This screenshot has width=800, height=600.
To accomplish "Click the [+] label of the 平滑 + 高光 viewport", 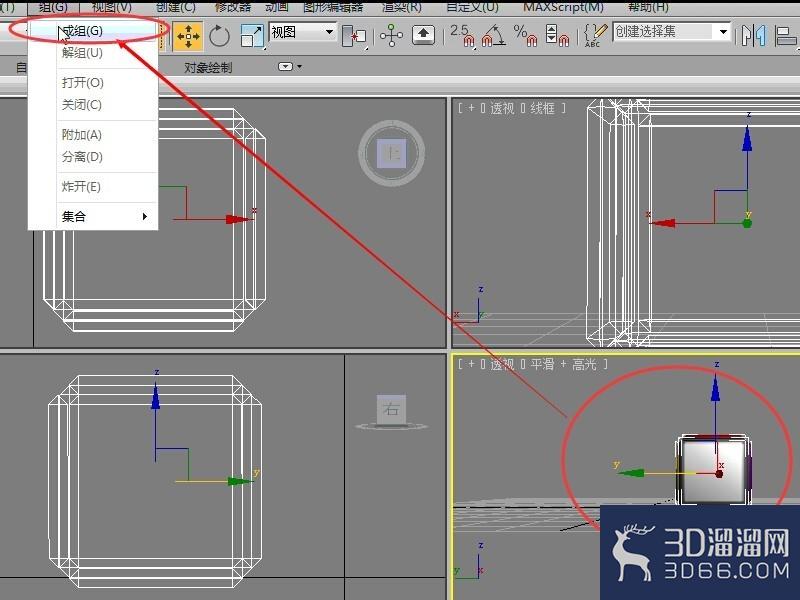I will point(471,364).
